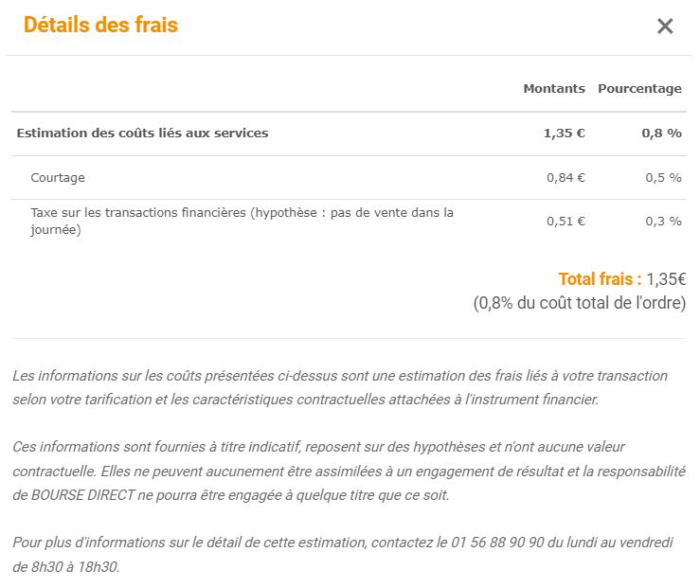
Task: Click the tax percentage 0,3 %
Action: 663,221
